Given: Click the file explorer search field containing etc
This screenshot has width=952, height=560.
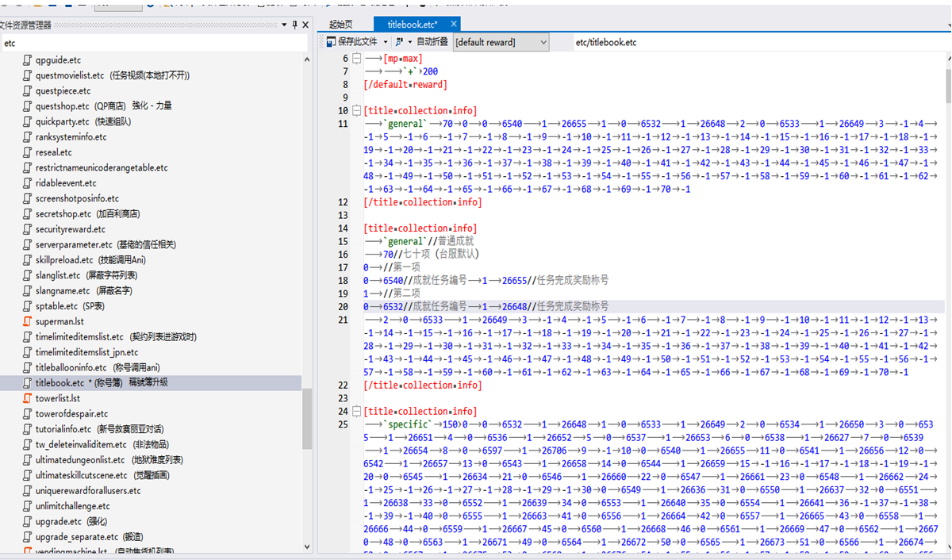Looking at the screenshot, I should pos(155,43).
